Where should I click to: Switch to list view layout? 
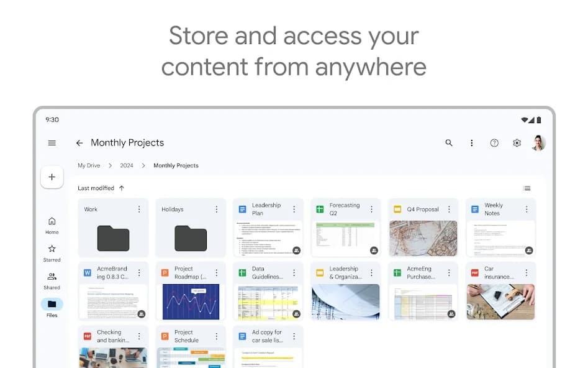[527, 187]
